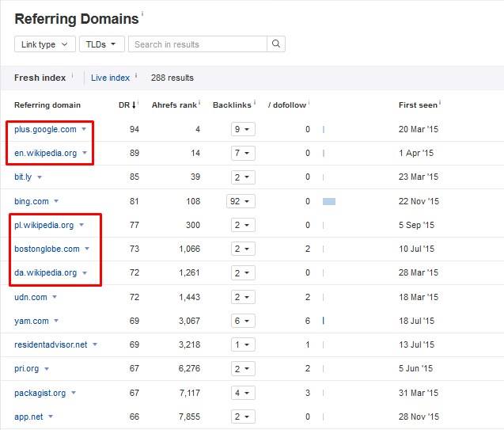Click the First seen info icon
This screenshot has width=504, height=430.
tap(440, 103)
